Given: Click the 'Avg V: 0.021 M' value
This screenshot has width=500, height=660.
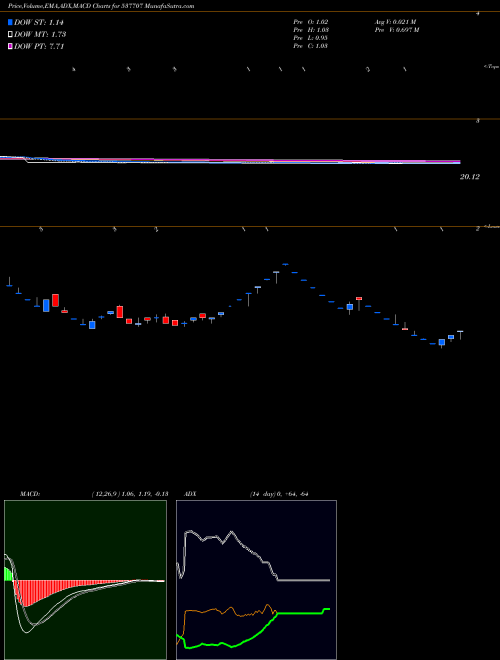Looking at the screenshot, I should (395, 22).
